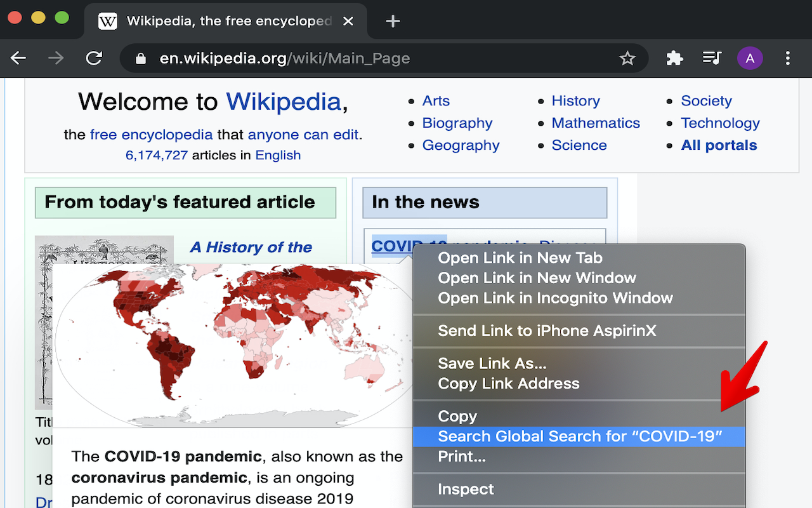Open the History portal link
This screenshot has height=508, width=812.
click(576, 101)
